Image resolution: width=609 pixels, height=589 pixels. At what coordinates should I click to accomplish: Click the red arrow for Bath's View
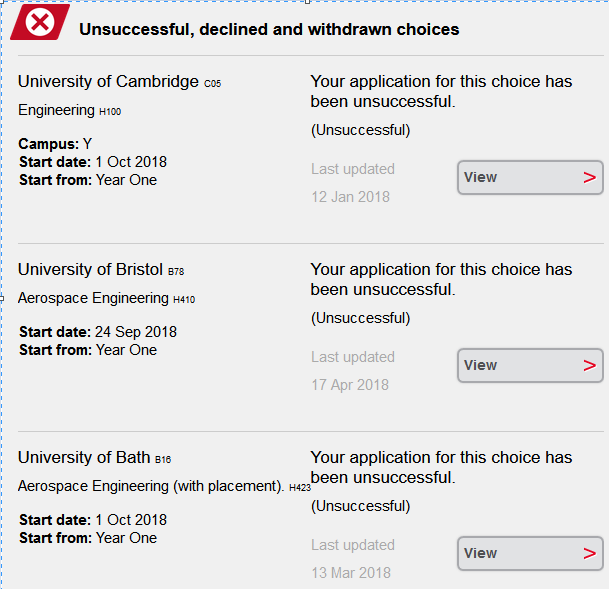589,553
